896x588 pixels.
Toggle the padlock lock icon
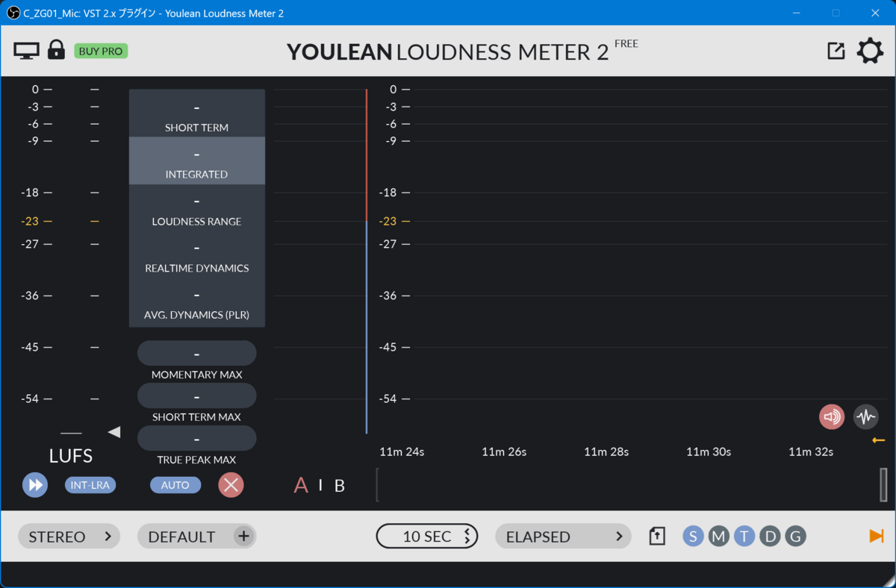[56, 50]
